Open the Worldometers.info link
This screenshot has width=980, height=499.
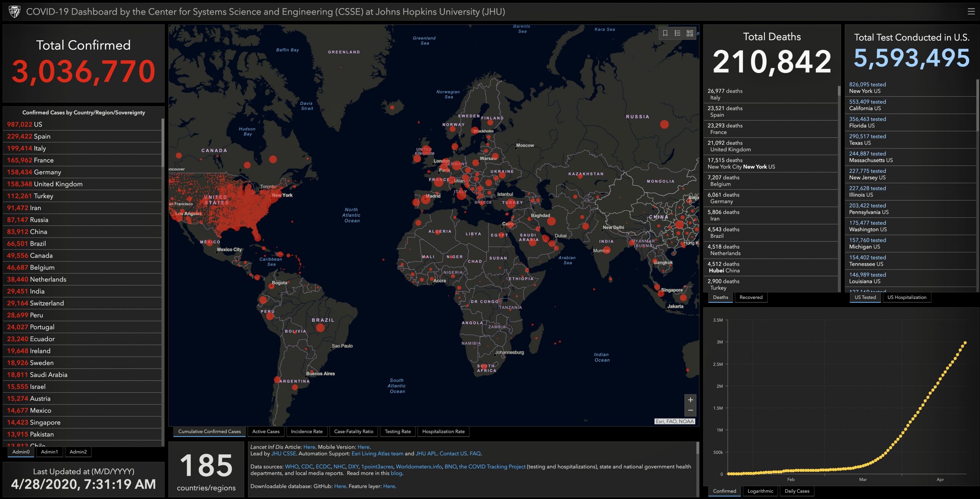(x=419, y=467)
